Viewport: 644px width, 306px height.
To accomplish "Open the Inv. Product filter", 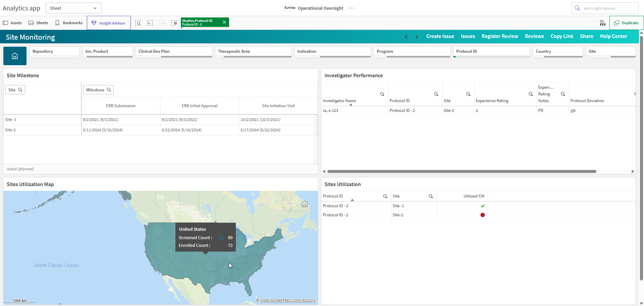I will (108, 52).
